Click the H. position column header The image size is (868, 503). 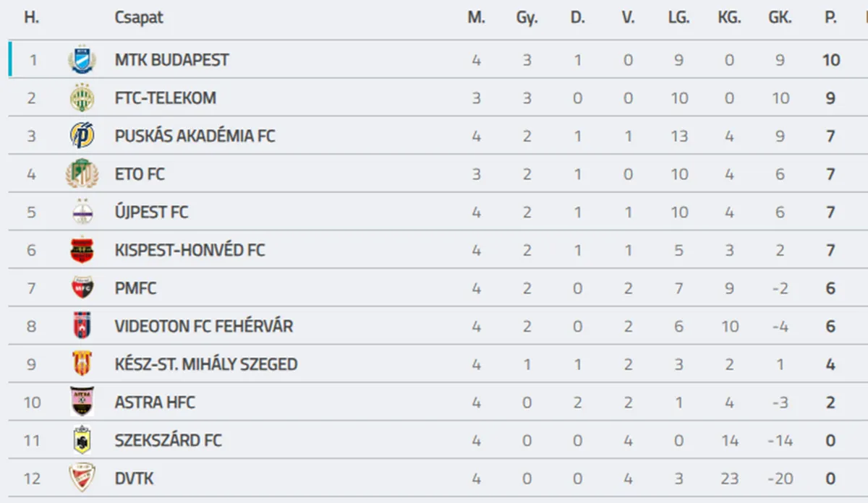tap(31, 18)
